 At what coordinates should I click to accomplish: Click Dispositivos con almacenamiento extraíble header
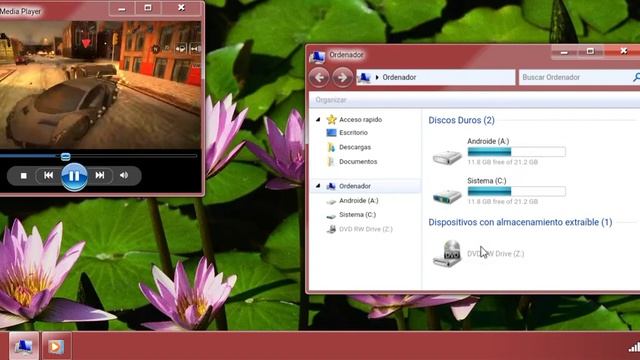(x=520, y=222)
